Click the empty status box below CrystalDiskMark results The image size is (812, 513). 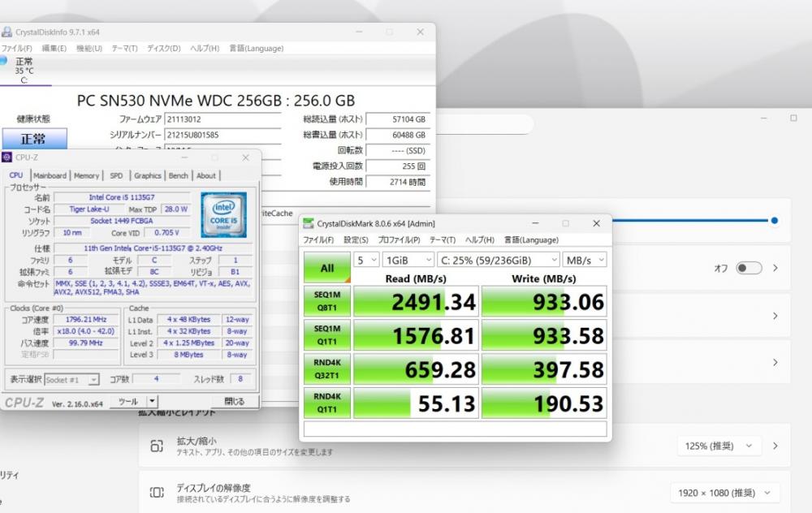pyautogui.click(x=456, y=429)
